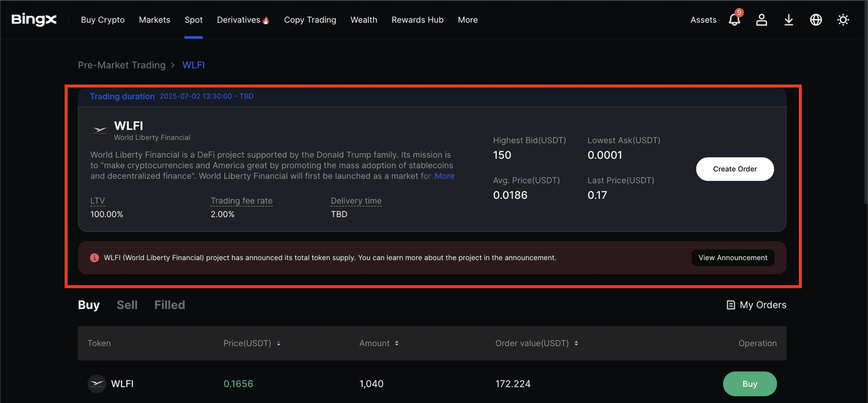Open the Wealth menu
Image resolution: width=868 pixels, height=403 pixels.
pyautogui.click(x=363, y=20)
